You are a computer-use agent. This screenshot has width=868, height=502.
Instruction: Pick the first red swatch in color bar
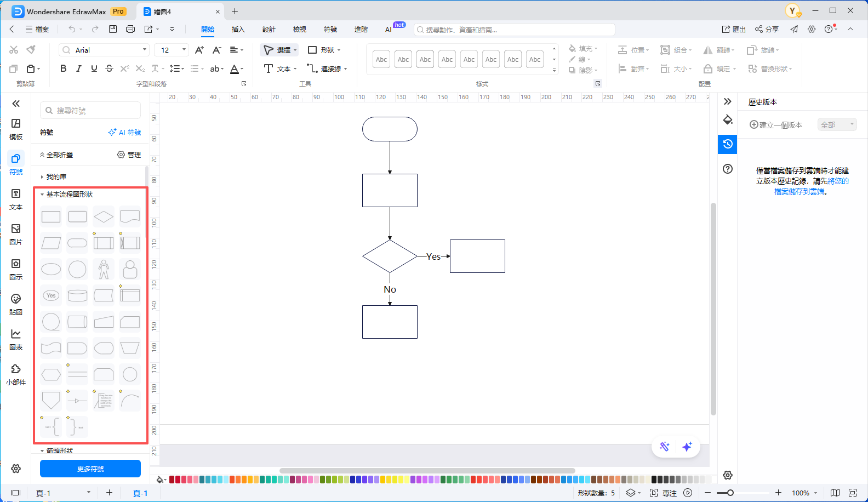click(172, 480)
